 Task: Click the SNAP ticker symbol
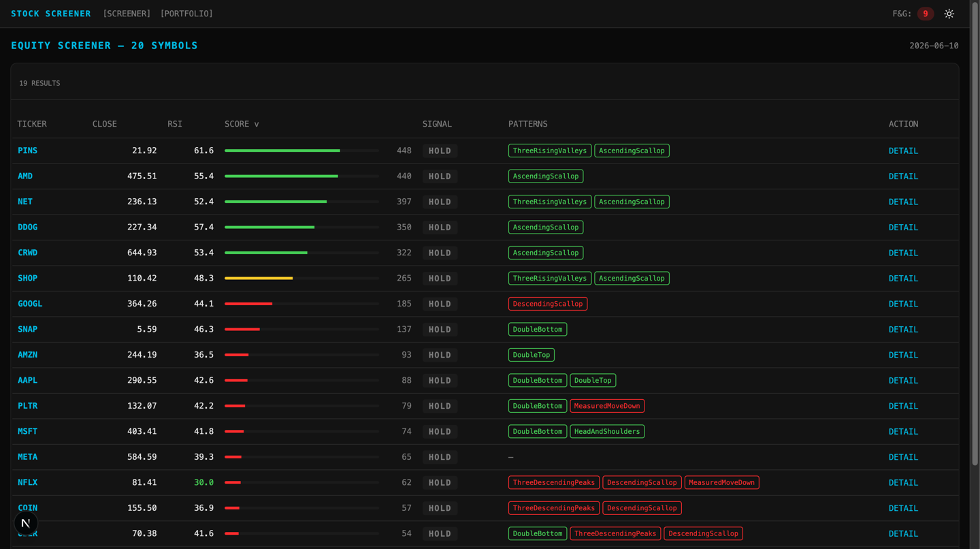(27, 330)
